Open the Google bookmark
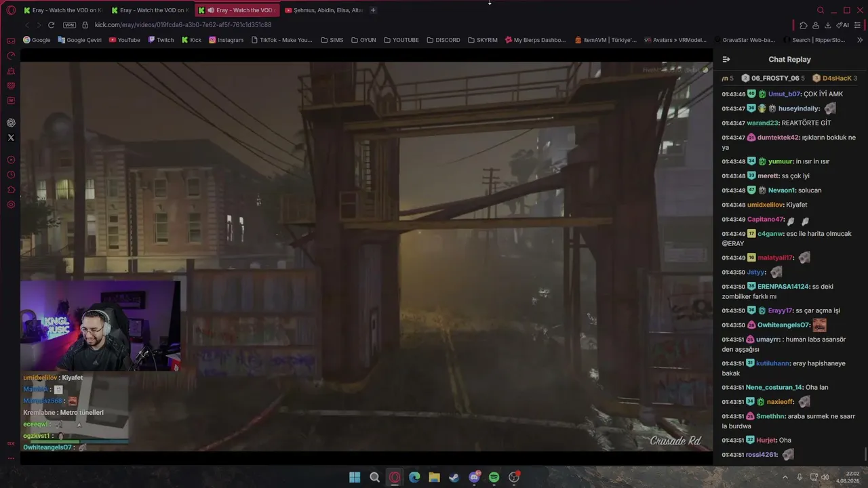 37,40
